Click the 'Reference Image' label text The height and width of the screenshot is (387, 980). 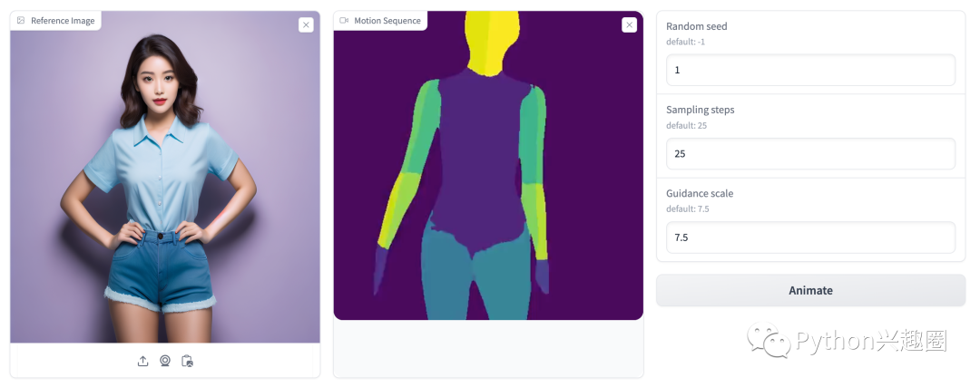tap(63, 21)
